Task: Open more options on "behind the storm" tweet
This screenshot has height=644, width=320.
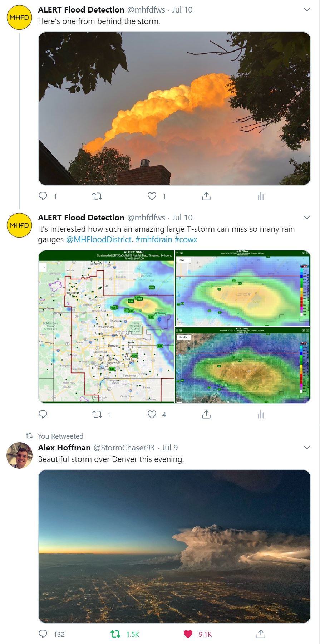Action: [x=306, y=10]
